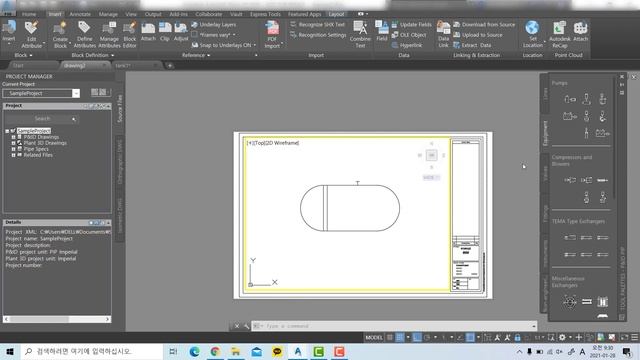
Task: Click the project Search field
Action: 41,119
